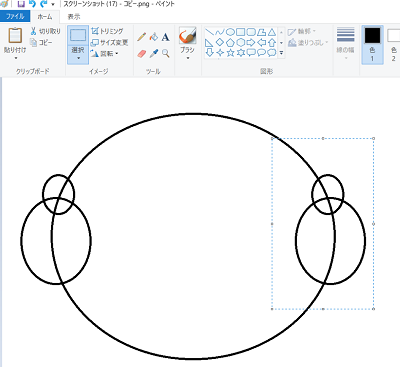Select the Down arrow shape
This screenshot has width=400, height=367.
[x=209, y=53]
